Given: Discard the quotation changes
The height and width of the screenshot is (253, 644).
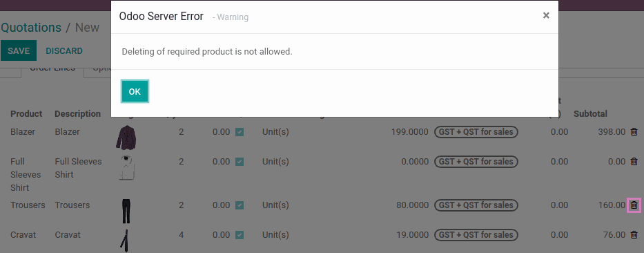Looking at the screenshot, I should click(x=64, y=50).
